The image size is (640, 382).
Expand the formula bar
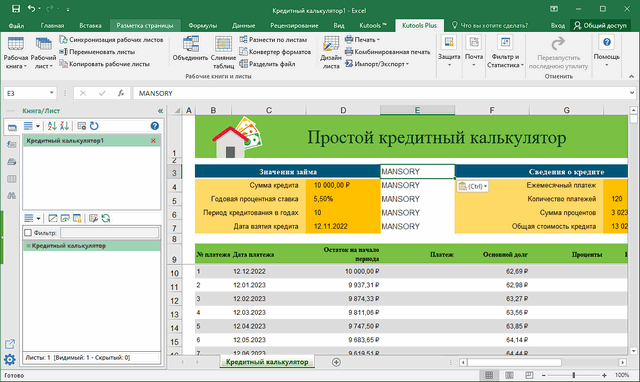632,93
